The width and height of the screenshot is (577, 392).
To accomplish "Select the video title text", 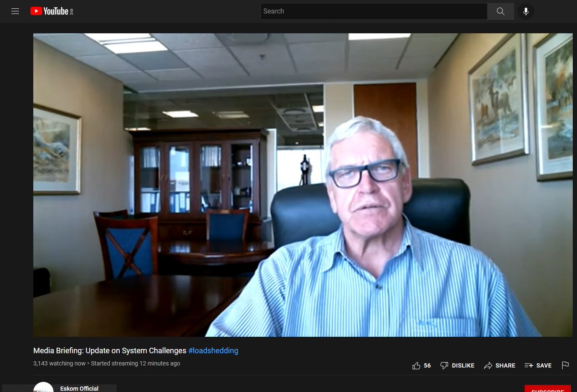I will click(x=110, y=351).
